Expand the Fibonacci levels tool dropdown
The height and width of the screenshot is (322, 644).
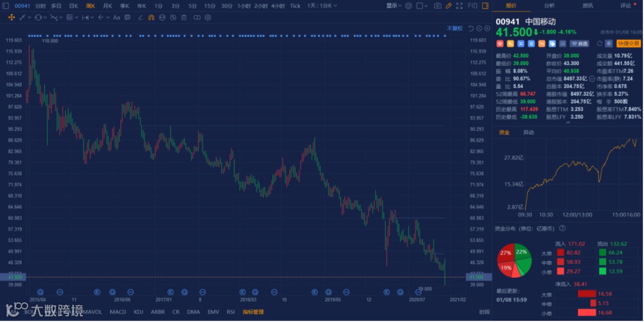pos(76,17)
